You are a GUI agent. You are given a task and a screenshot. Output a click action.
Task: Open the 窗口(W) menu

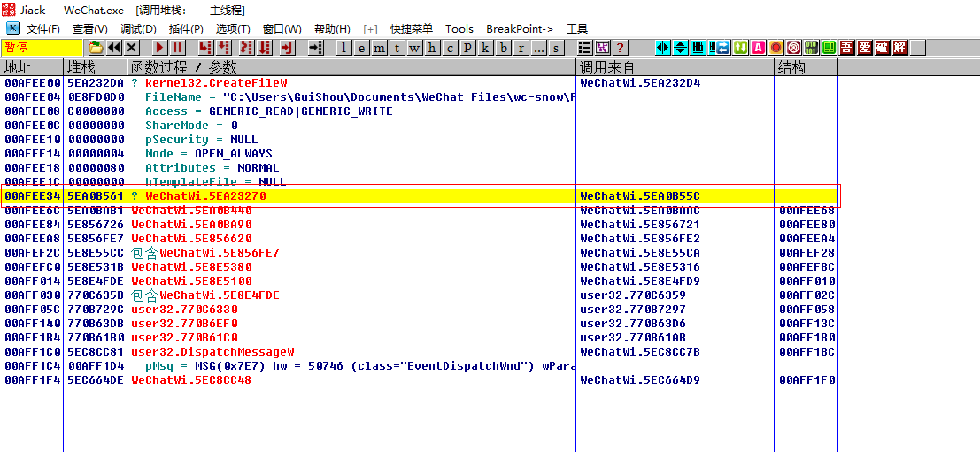tap(282, 28)
